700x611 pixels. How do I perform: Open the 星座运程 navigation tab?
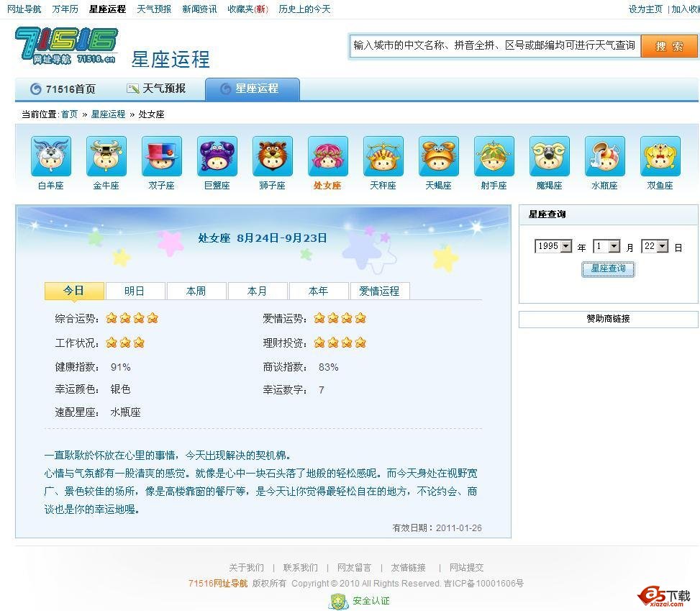click(x=253, y=89)
